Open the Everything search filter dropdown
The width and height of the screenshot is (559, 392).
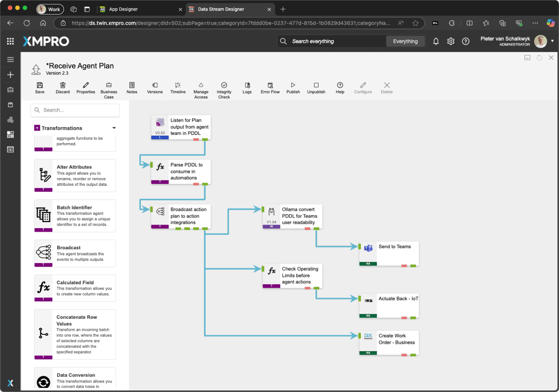click(x=405, y=41)
